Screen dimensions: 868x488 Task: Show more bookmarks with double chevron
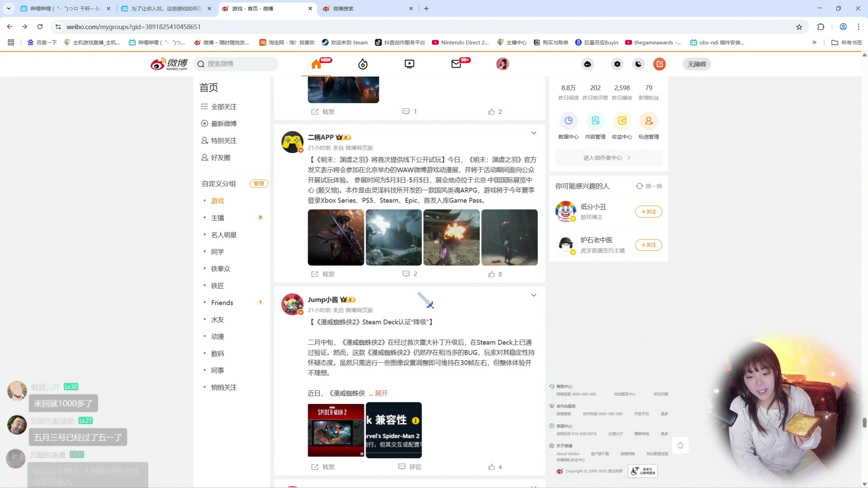coord(814,42)
